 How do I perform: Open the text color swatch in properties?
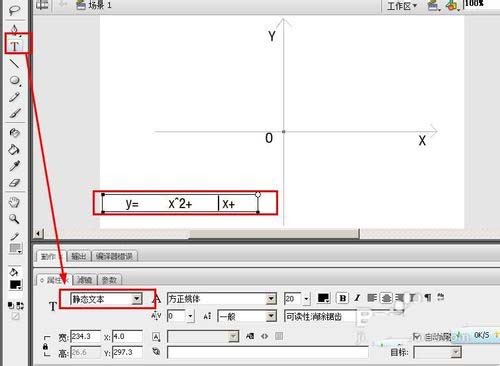point(323,298)
